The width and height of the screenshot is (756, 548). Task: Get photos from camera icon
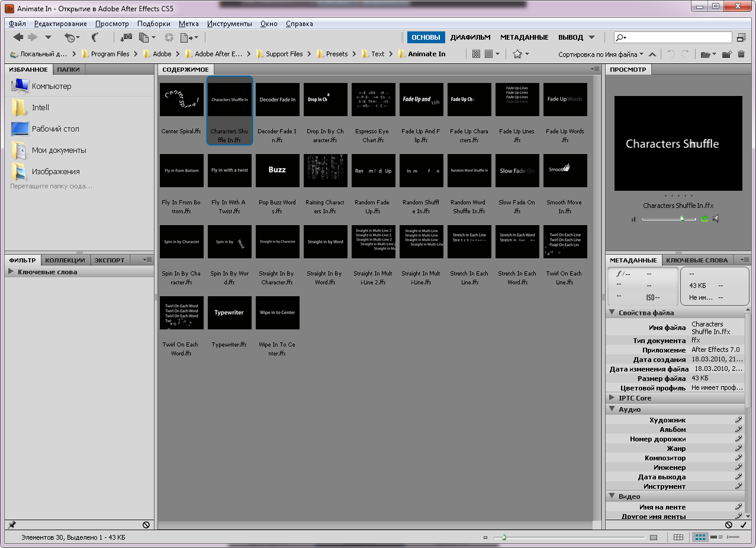[x=126, y=37]
